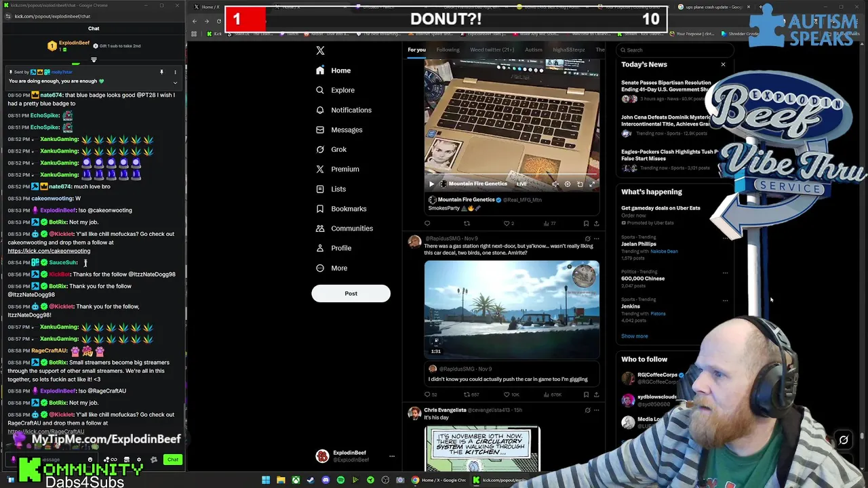Reply to the Mountain Fire Genetics post

click(427, 223)
